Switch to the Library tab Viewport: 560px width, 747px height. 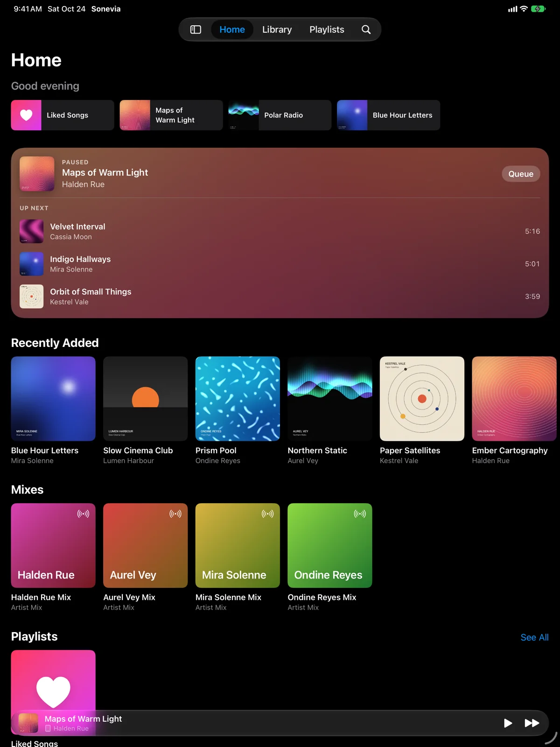tap(277, 29)
